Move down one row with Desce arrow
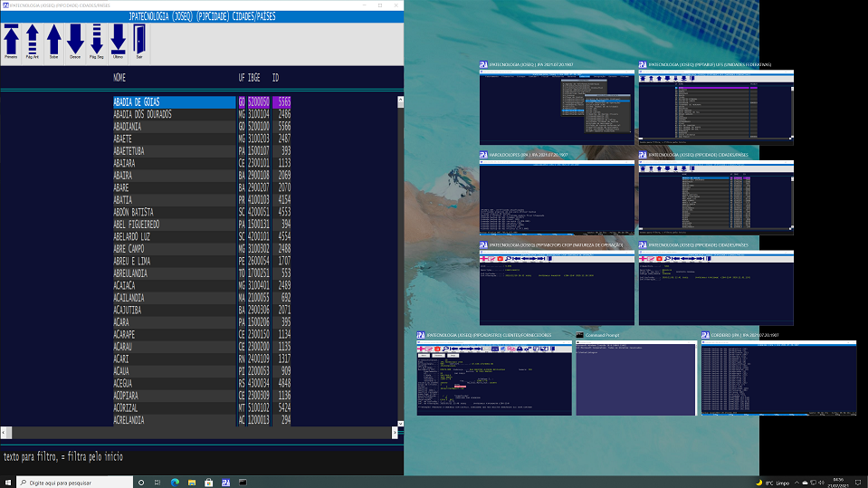The image size is (868, 488). (75, 42)
